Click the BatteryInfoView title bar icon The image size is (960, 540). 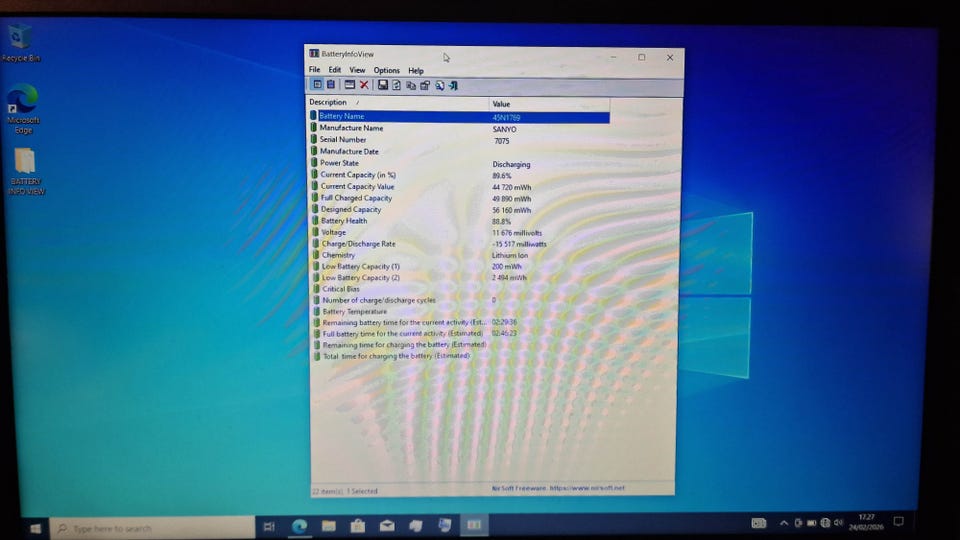tap(314, 53)
